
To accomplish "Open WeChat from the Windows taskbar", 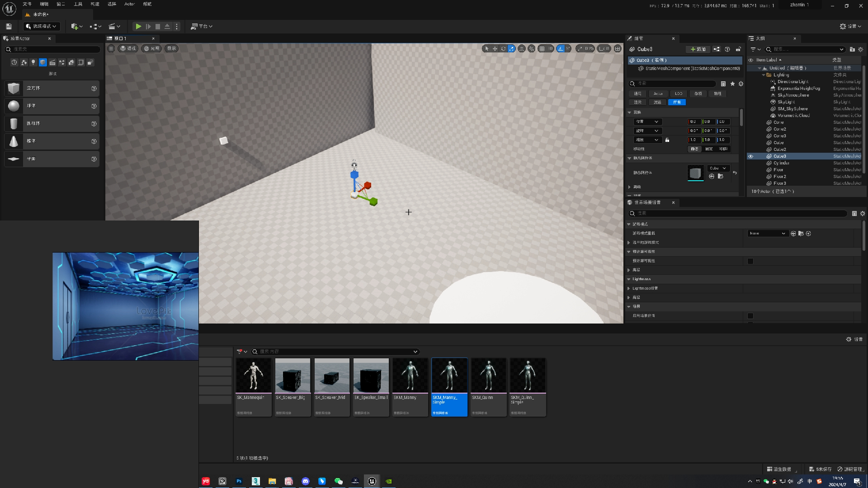I will (339, 481).
